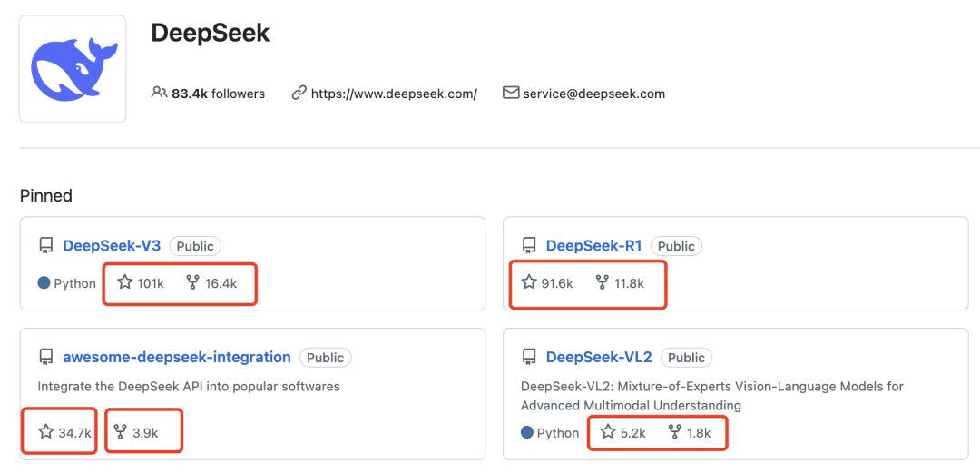Open the DeepSeek-R1 repository
The image size is (980, 473).
[593, 246]
